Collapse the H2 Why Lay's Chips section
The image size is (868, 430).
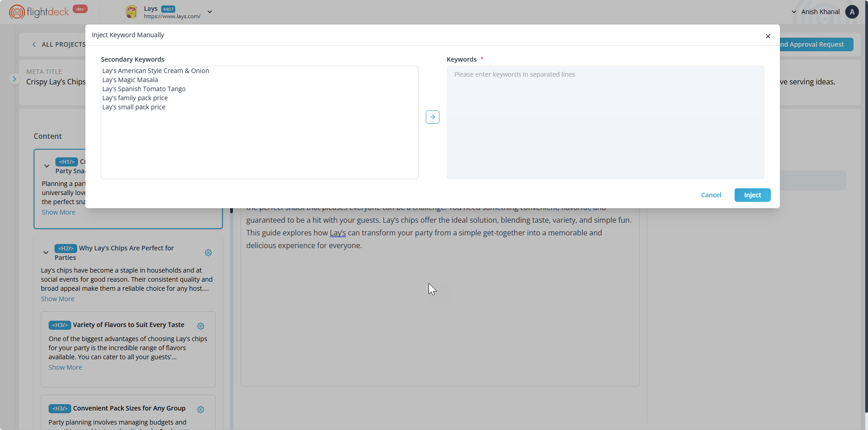pyautogui.click(x=46, y=253)
